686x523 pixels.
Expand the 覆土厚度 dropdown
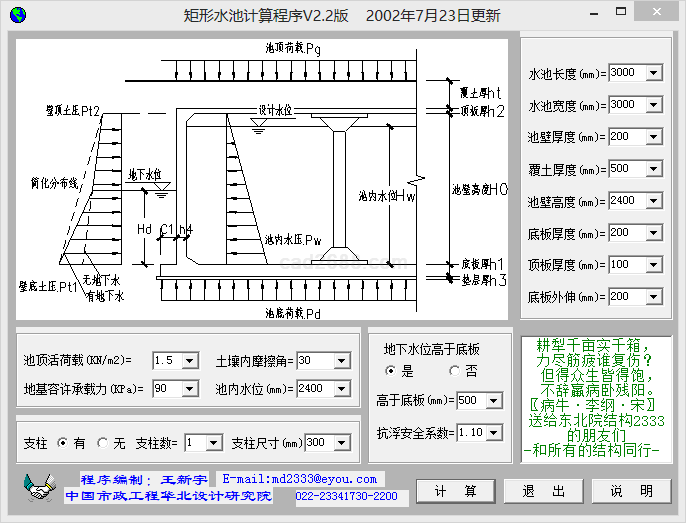point(654,169)
